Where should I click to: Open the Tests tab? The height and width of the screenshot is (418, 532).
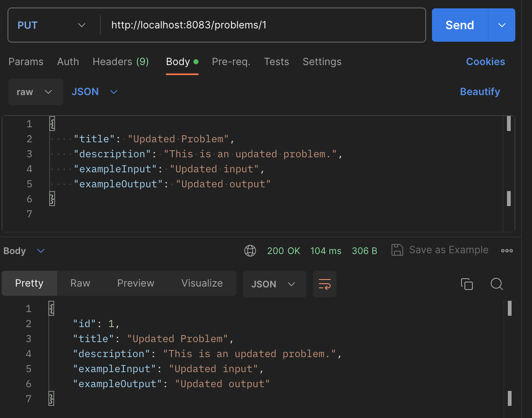276,62
